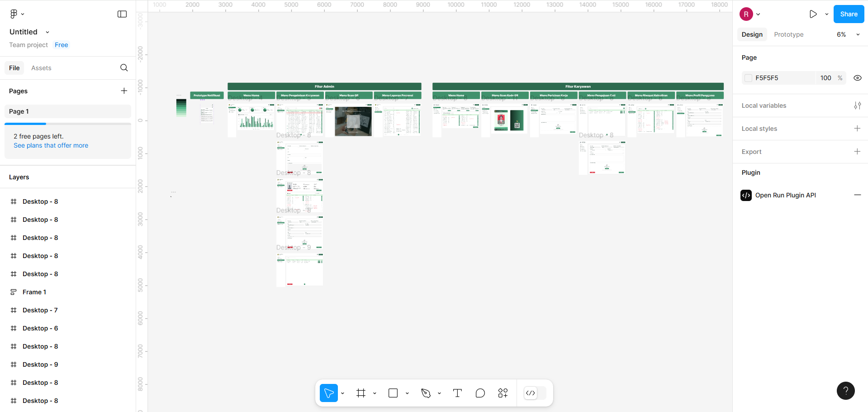868x412 pixels.
Task: Select the Frame tool in toolbar
Action: point(360,393)
